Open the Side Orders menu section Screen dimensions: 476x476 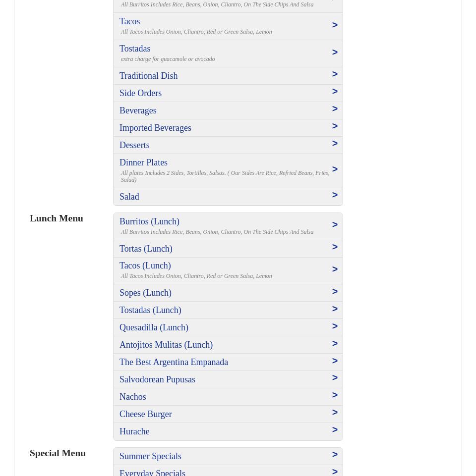(140, 93)
